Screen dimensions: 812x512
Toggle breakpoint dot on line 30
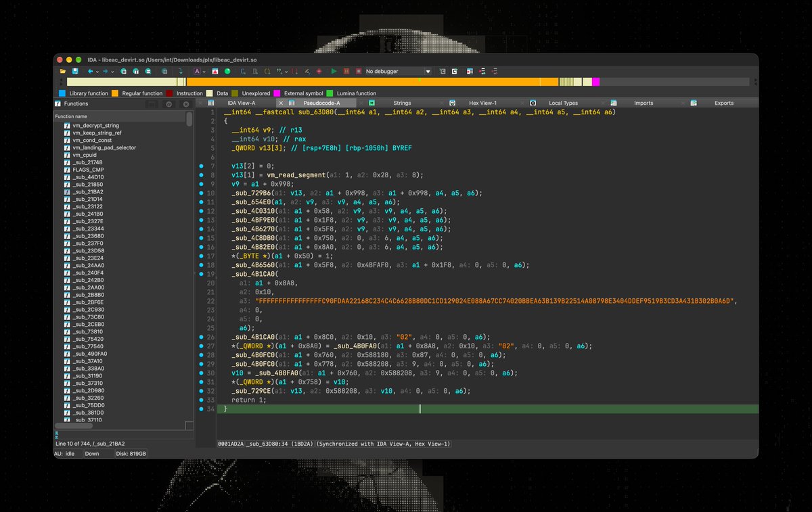point(201,373)
